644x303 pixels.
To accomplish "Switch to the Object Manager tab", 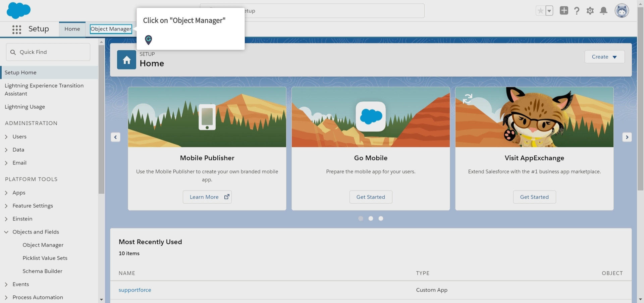I will point(111,29).
